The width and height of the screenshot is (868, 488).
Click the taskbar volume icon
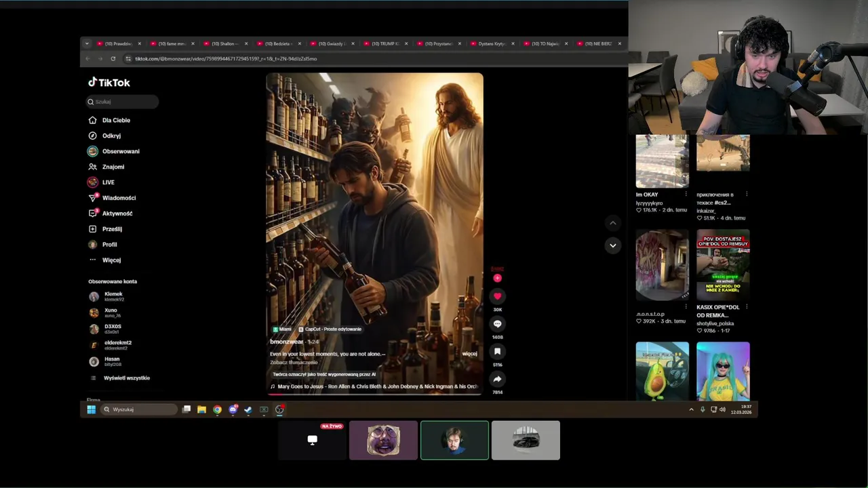[722, 409]
